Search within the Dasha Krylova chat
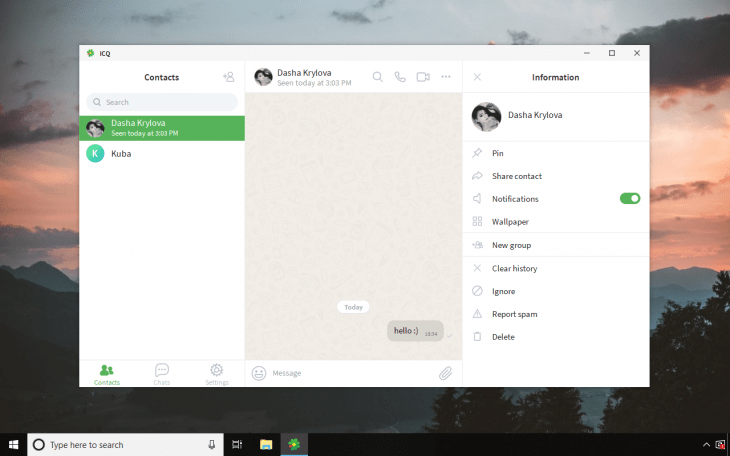The height and width of the screenshot is (456, 730). 378,77
